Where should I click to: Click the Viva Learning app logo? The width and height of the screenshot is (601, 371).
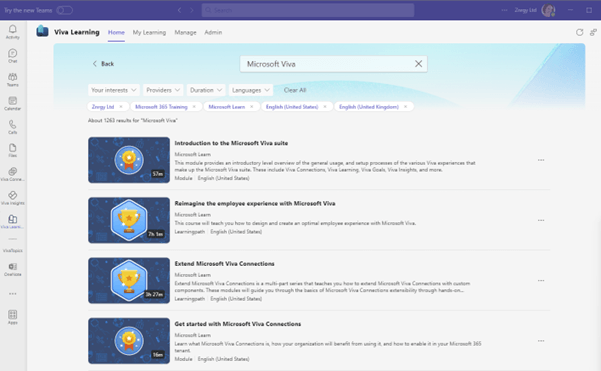42,31
